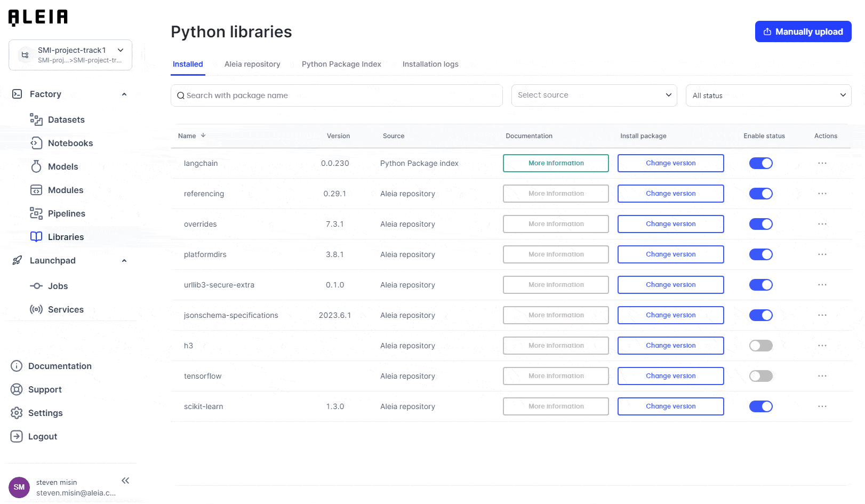Disable the langchain library toggle
This screenshot has height=504, width=865.
point(760,163)
